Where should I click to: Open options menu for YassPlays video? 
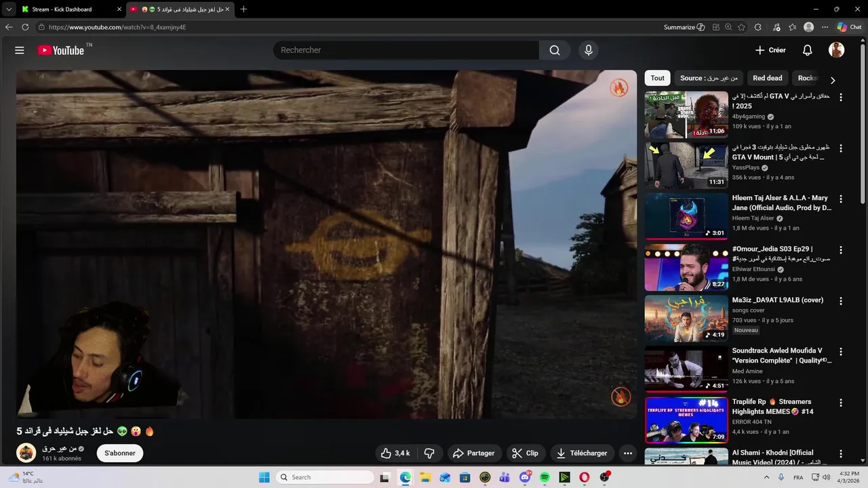coord(841,148)
